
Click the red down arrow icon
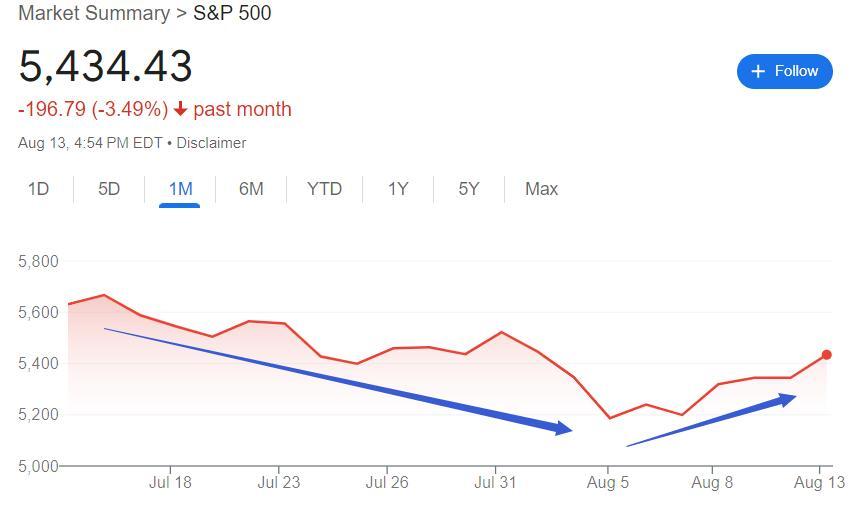coord(180,109)
